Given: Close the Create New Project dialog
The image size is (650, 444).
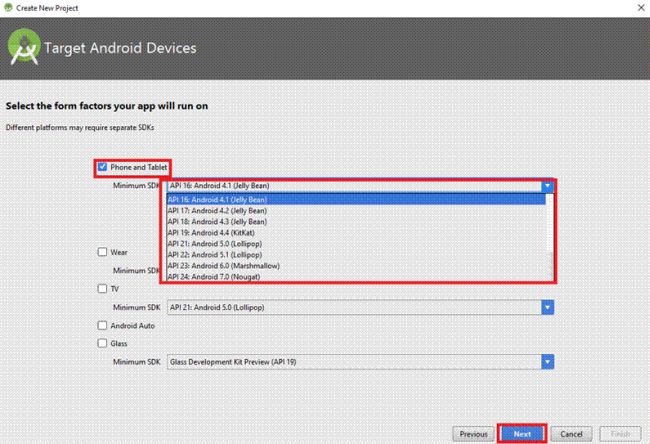Looking at the screenshot, I should pos(641,7).
